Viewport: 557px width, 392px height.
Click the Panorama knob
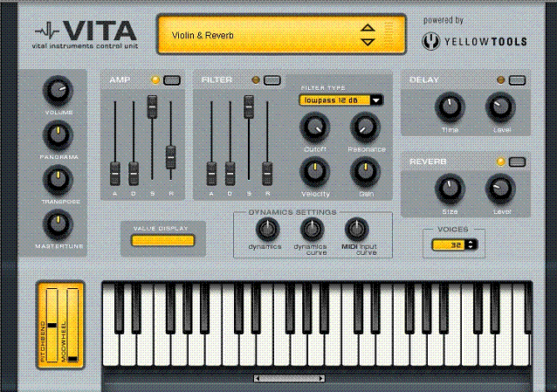(58, 135)
